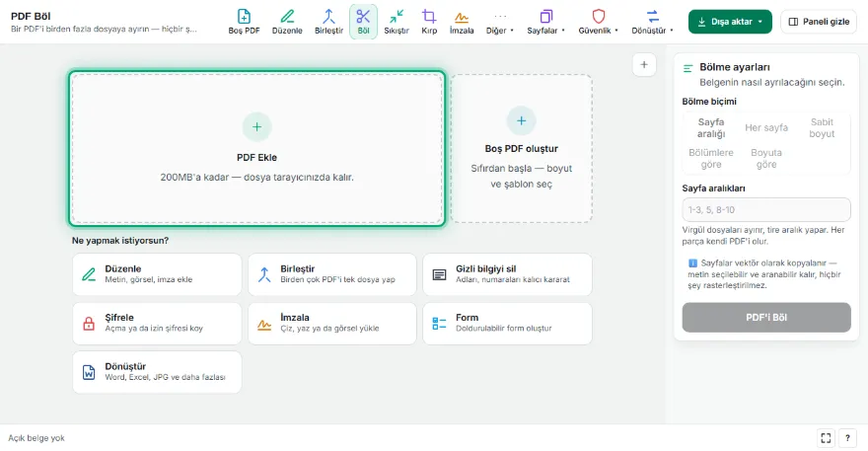
Task: Select the Boş PDF toolbar icon
Action: click(x=244, y=22)
